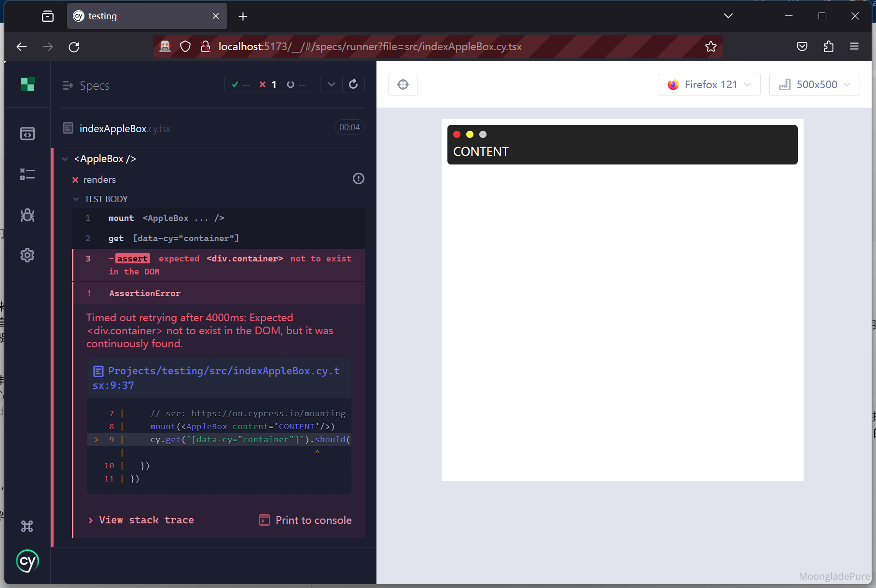Image resolution: width=876 pixels, height=588 pixels.
Task: Open the Debug bug icon page
Action: coord(28,215)
